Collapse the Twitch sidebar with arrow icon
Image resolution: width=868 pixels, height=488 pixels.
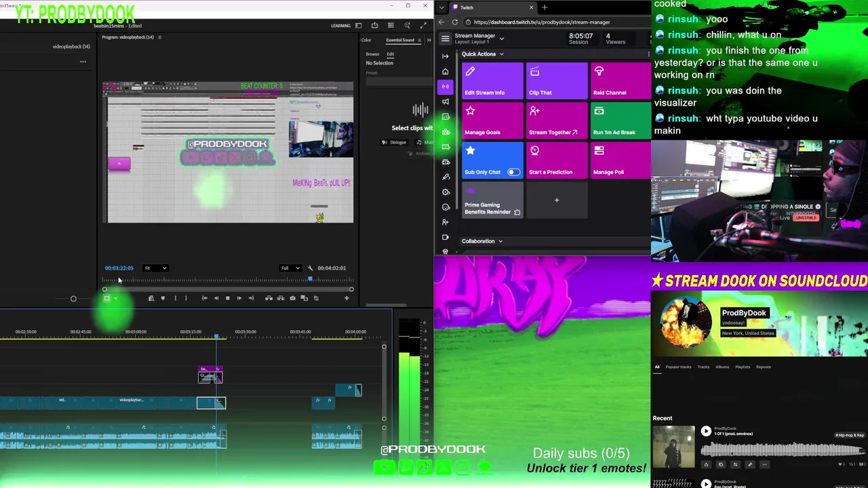pos(446,56)
